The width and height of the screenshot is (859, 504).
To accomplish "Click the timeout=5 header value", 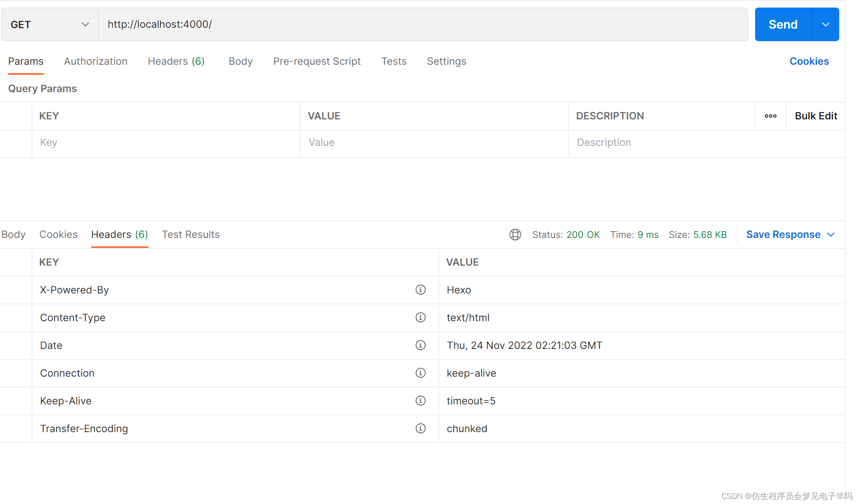I will [x=471, y=401].
